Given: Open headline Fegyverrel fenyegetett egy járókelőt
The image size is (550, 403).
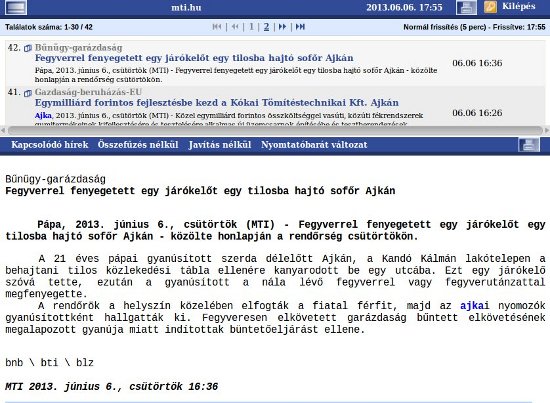Looking at the screenshot, I should (194, 58).
